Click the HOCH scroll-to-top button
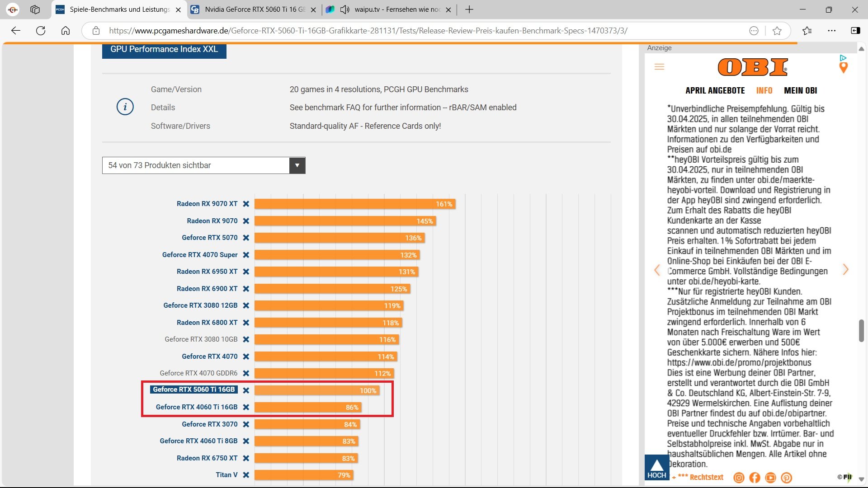 pos(656,468)
